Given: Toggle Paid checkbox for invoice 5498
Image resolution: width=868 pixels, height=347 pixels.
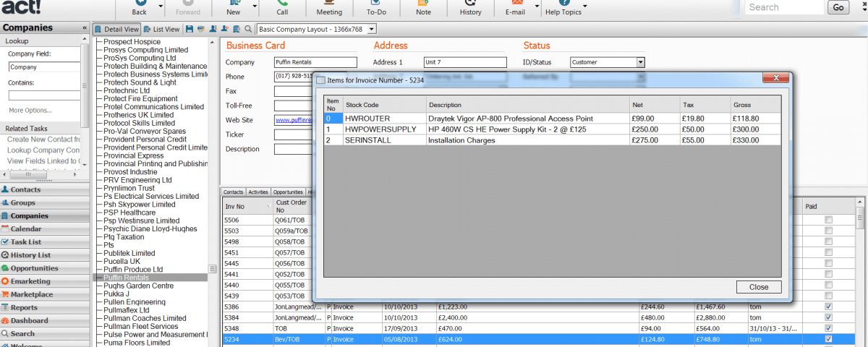Looking at the screenshot, I should [x=828, y=241].
